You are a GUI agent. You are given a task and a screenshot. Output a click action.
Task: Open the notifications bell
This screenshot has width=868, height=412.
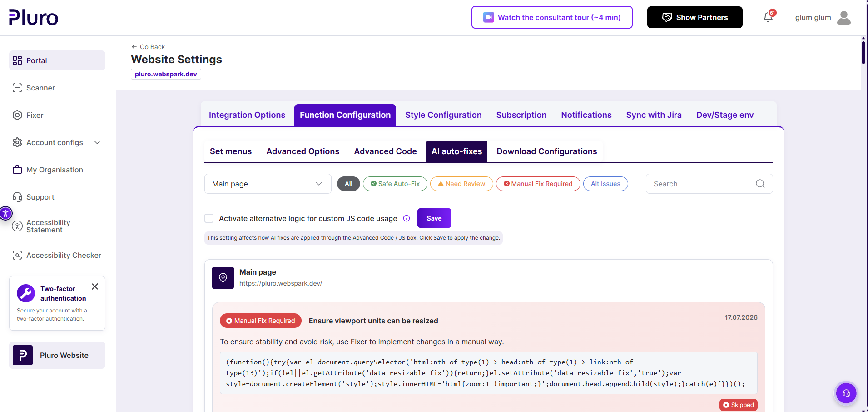[x=768, y=17]
